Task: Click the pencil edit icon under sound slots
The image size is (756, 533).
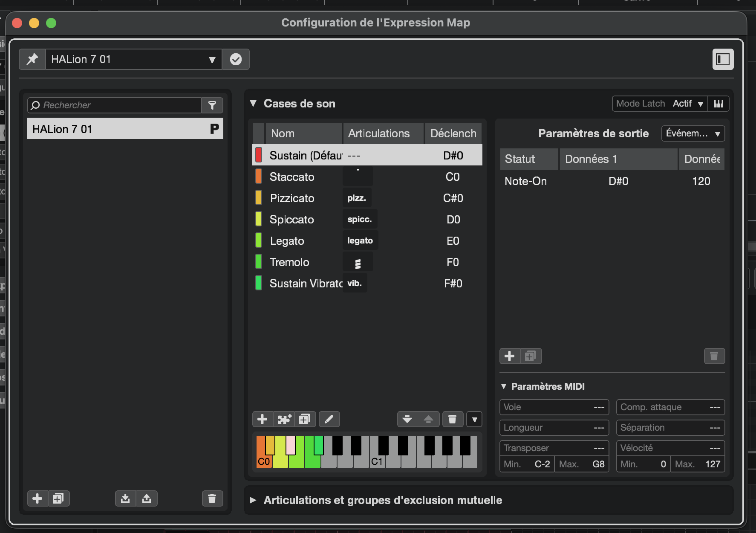Action: coord(329,419)
